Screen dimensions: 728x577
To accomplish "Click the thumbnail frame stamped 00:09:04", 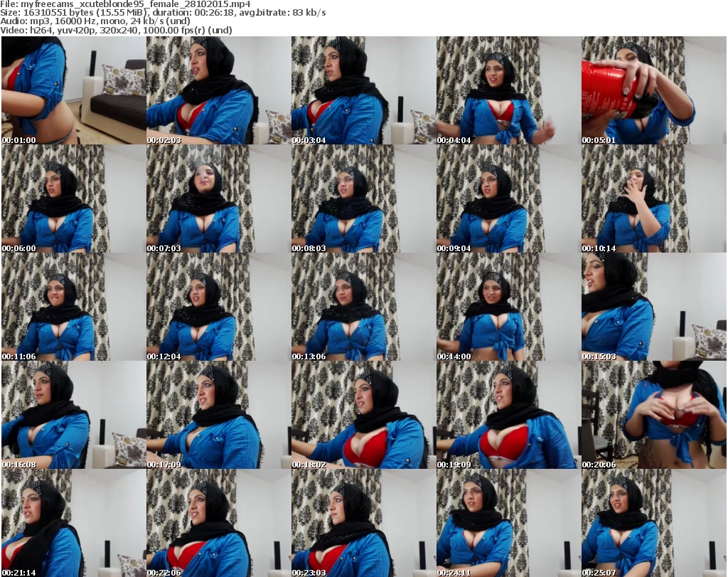I will tap(508, 198).
